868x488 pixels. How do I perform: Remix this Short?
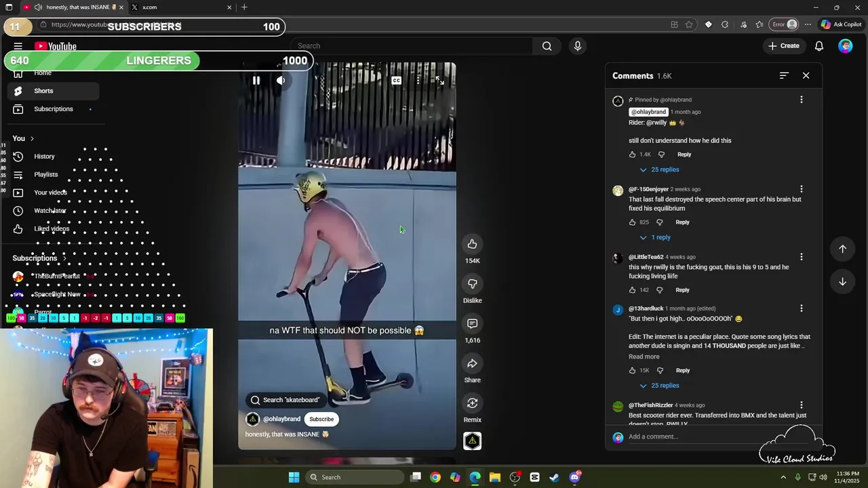pyautogui.click(x=473, y=403)
